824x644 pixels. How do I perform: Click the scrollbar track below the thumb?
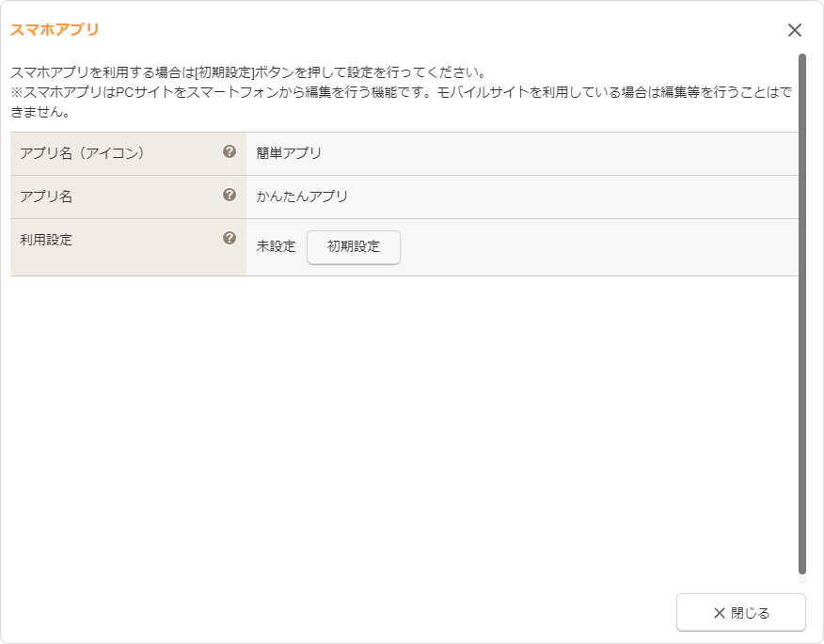[x=802, y=579]
